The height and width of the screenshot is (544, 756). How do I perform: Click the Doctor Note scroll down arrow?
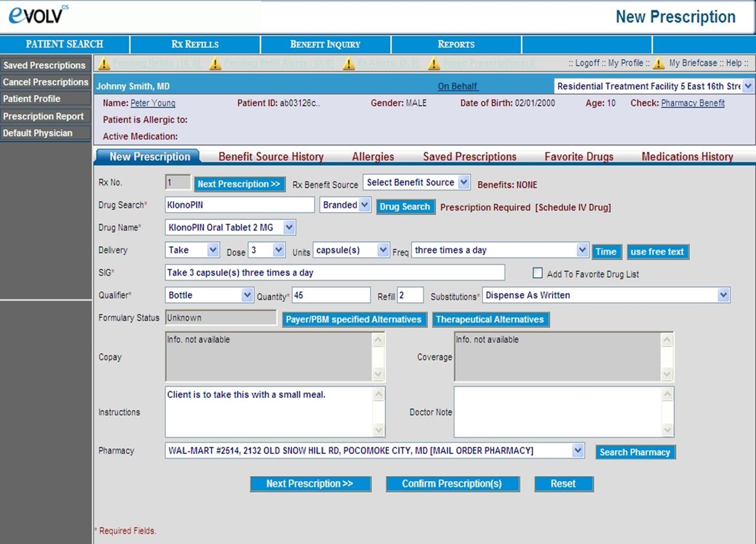(667, 430)
